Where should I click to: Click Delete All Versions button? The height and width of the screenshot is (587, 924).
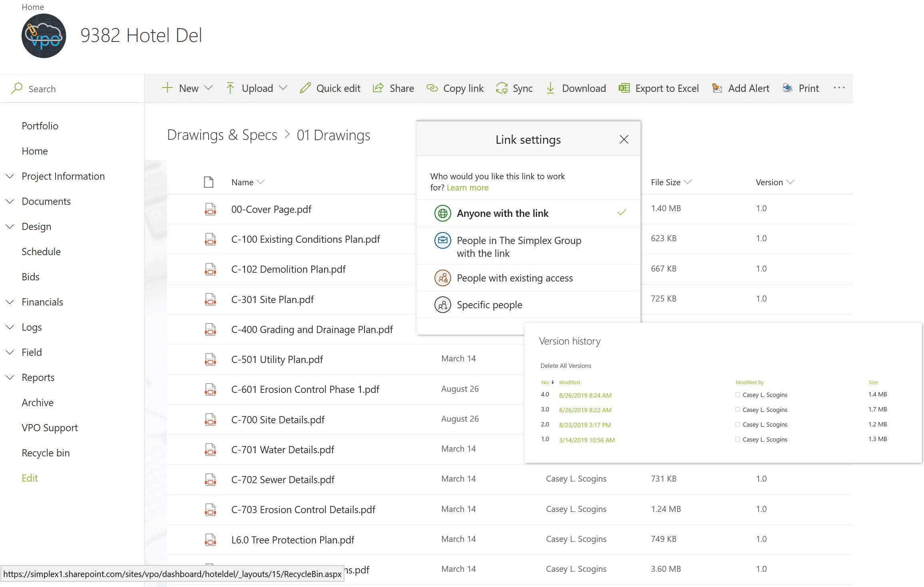(565, 365)
